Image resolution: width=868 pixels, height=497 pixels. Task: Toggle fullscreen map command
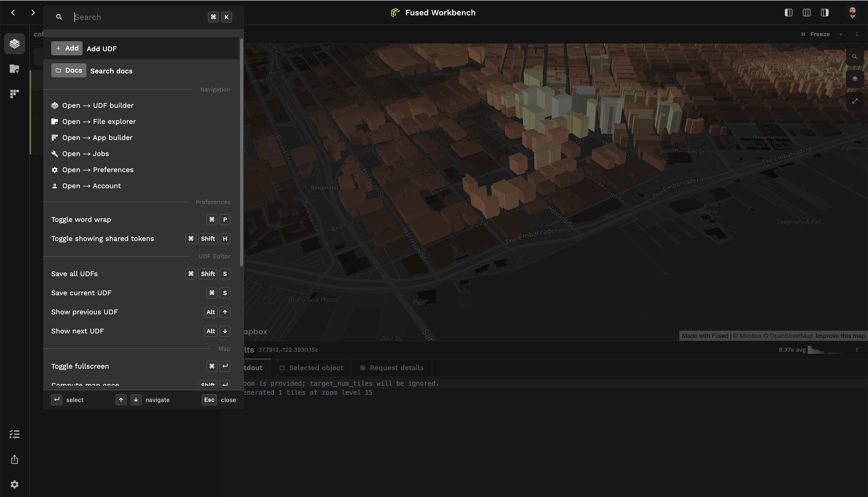(141, 366)
